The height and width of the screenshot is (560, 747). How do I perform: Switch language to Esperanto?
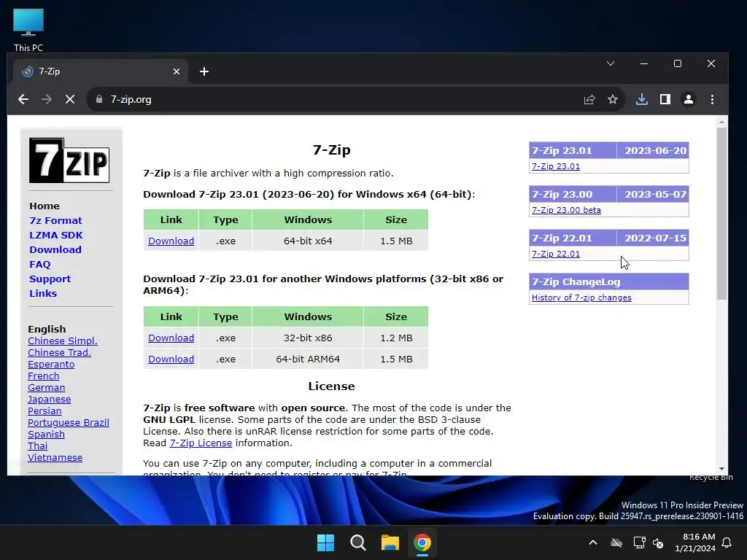pyautogui.click(x=51, y=365)
